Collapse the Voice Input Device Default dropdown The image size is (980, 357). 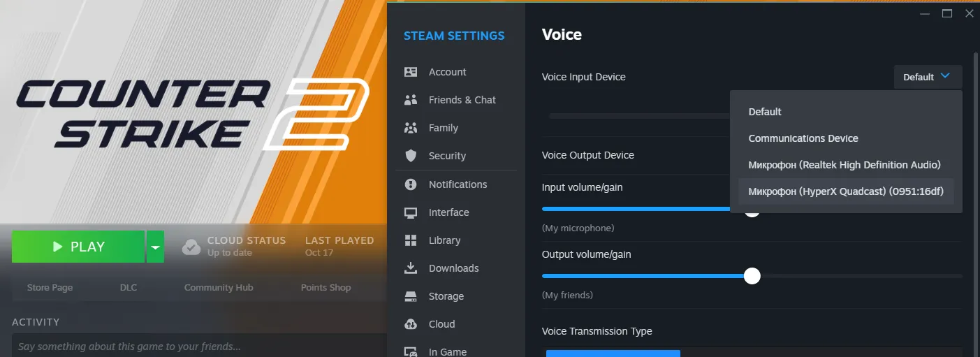tap(928, 77)
